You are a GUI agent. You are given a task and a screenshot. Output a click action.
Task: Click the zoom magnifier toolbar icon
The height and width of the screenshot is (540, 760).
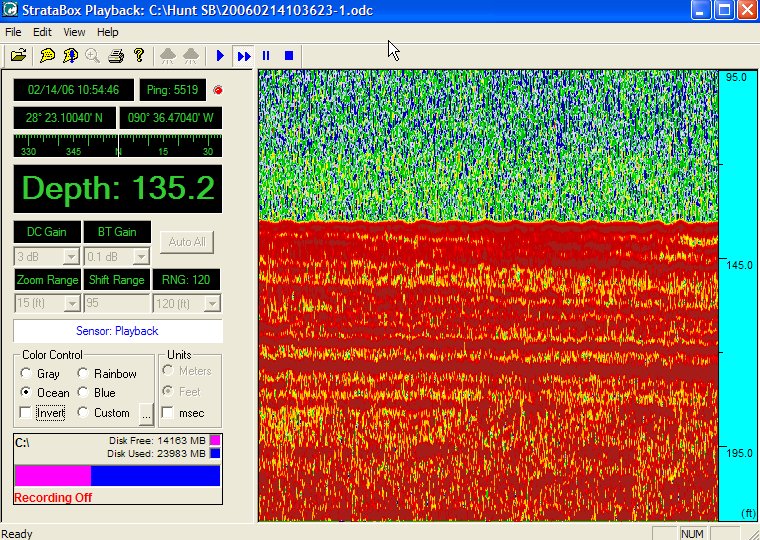[92, 56]
